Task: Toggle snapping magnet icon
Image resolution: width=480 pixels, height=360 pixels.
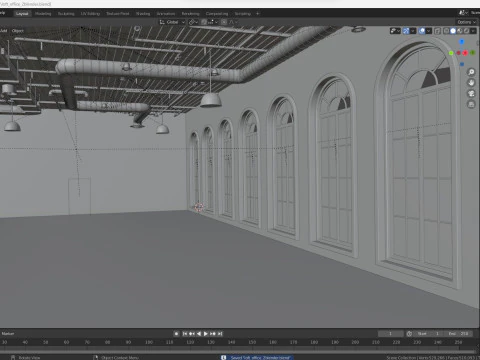Action: pyautogui.click(x=204, y=22)
